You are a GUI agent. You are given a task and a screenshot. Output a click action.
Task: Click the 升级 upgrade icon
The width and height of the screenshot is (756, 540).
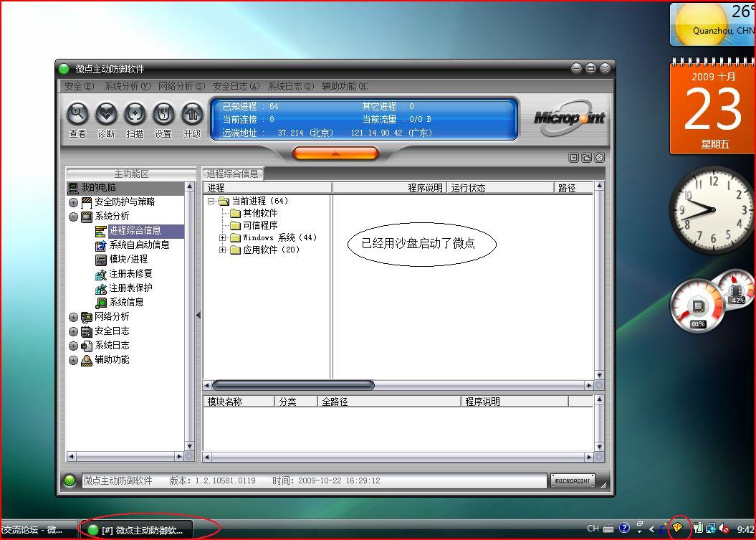point(192,114)
